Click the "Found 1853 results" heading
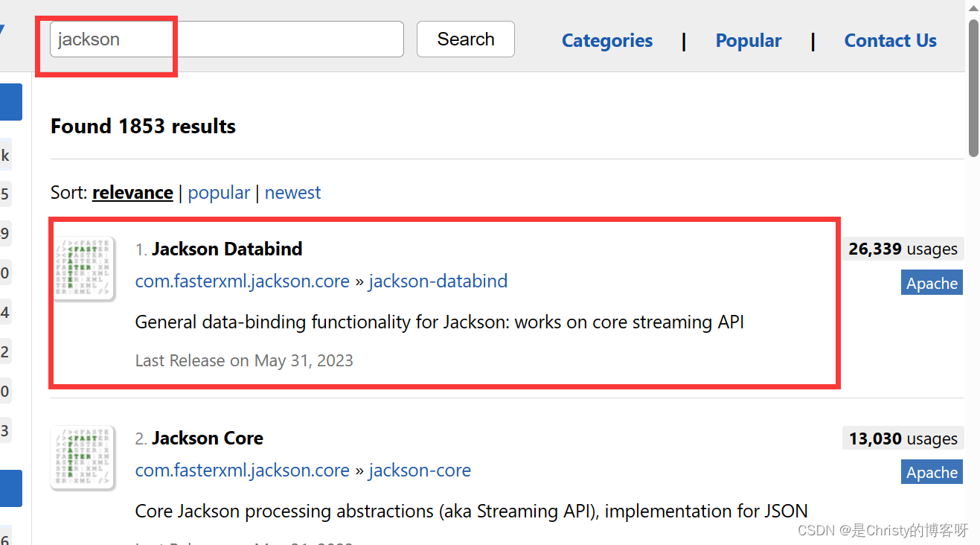The height and width of the screenshot is (545, 980). click(143, 127)
